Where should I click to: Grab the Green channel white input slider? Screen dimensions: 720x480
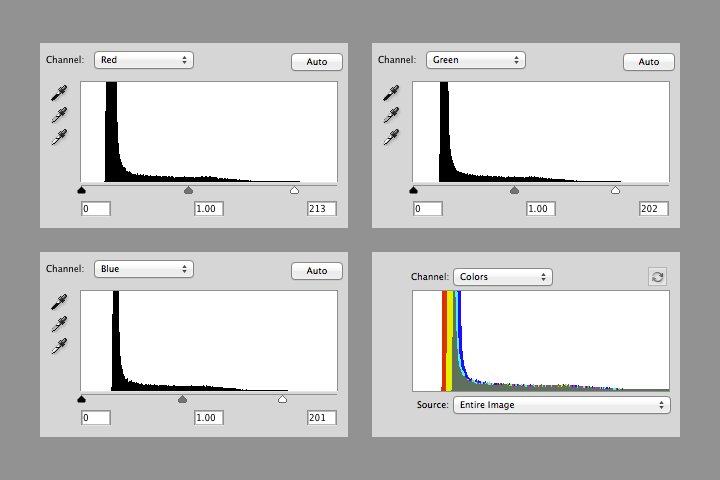pyautogui.click(x=615, y=190)
